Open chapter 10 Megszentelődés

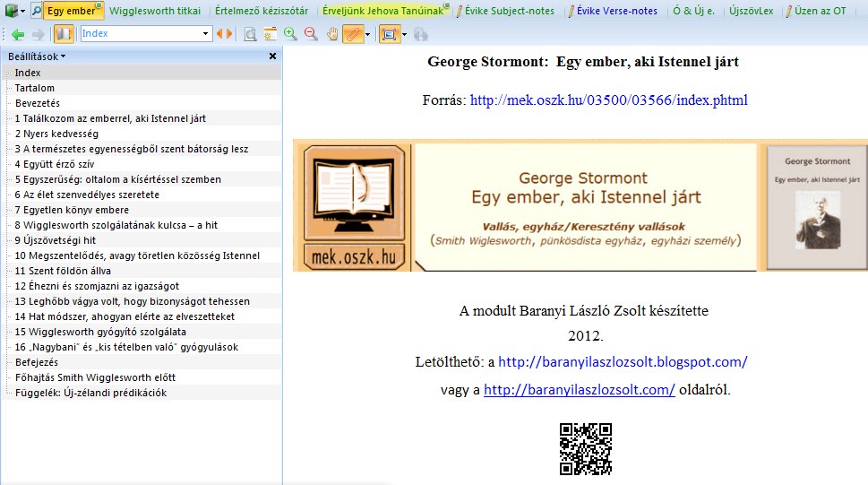pos(137,255)
